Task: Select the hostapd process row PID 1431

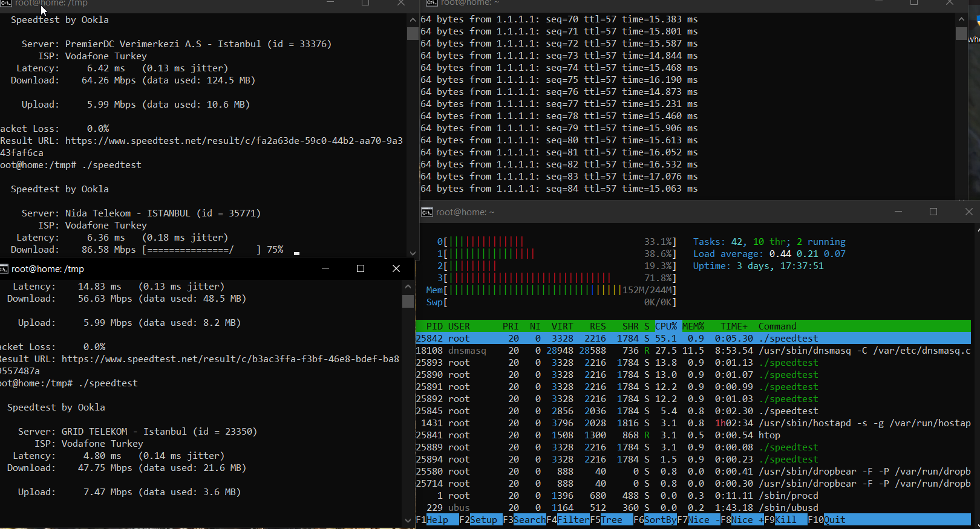Action: click(693, 423)
